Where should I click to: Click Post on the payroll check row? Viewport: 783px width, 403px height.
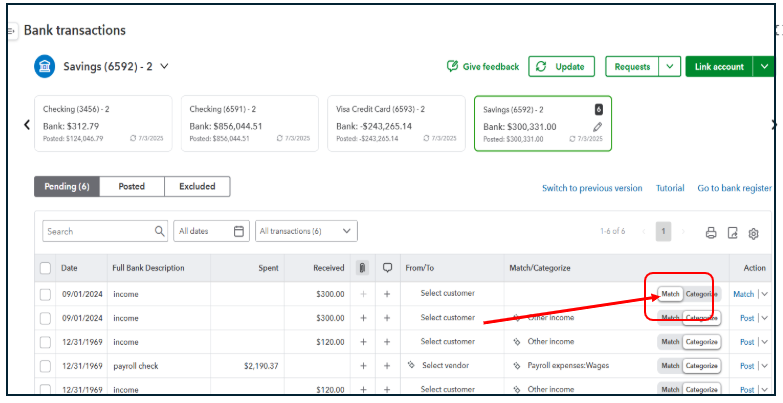click(x=747, y=366)
